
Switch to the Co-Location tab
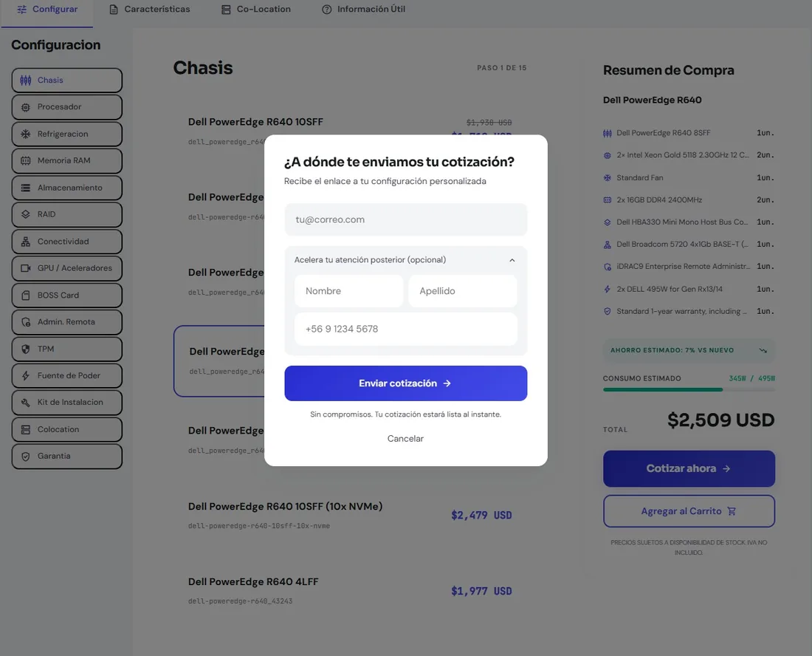click(256, 10)
